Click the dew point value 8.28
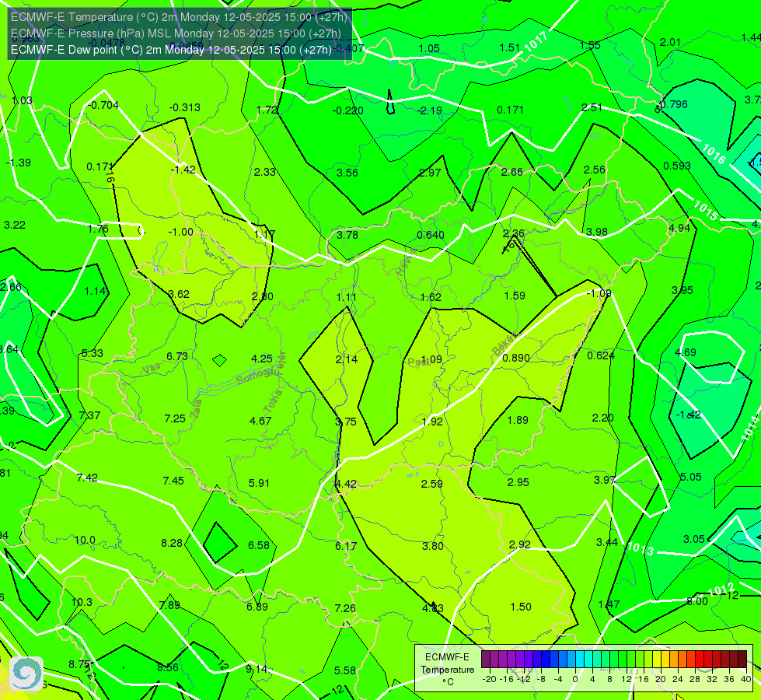Image resolution: width=761 pixels, height=700 pixels. [172, 543]
